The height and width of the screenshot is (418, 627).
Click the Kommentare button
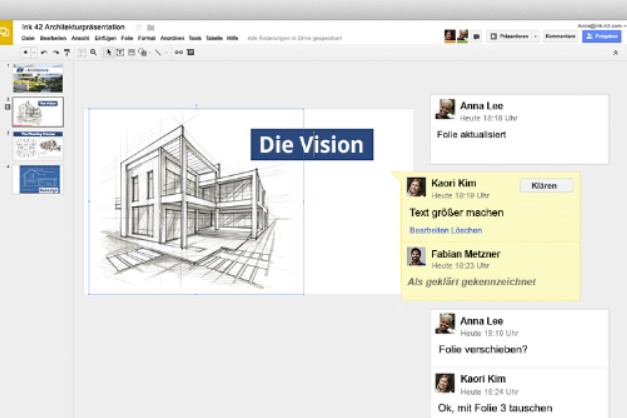click(x=560, y=36)
